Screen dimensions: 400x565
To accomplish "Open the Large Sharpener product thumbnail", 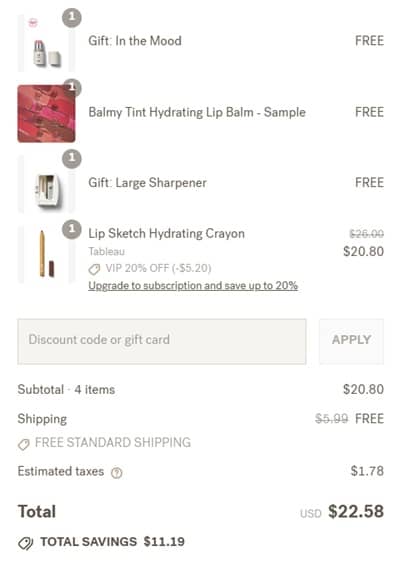I will [46, 184].
